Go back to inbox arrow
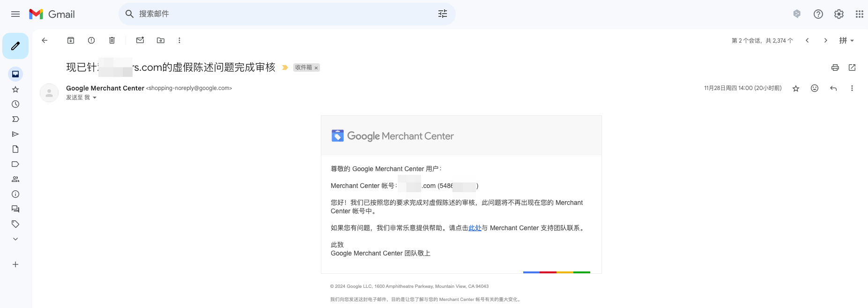The height and width of the screenshot is (308, 868). point(45,40)
